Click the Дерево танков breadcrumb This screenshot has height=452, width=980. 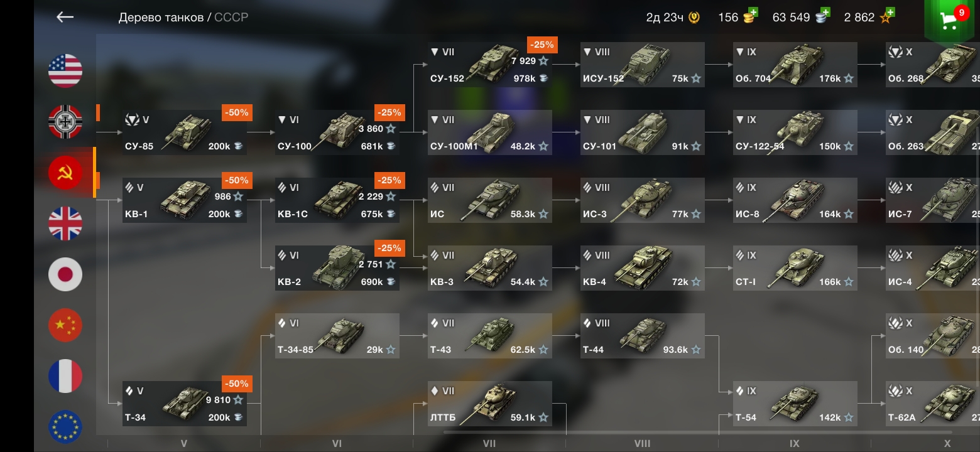click(x=161, y=17)
